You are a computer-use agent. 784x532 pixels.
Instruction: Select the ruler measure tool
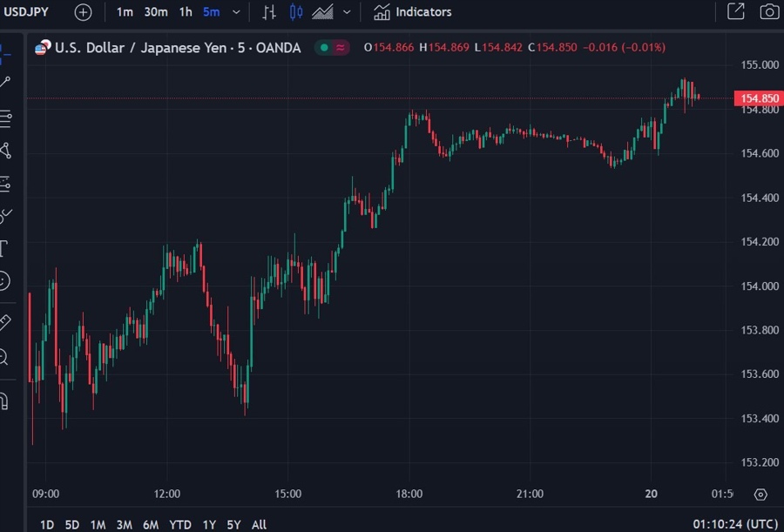pyautogui.click(x=5, y=322)
